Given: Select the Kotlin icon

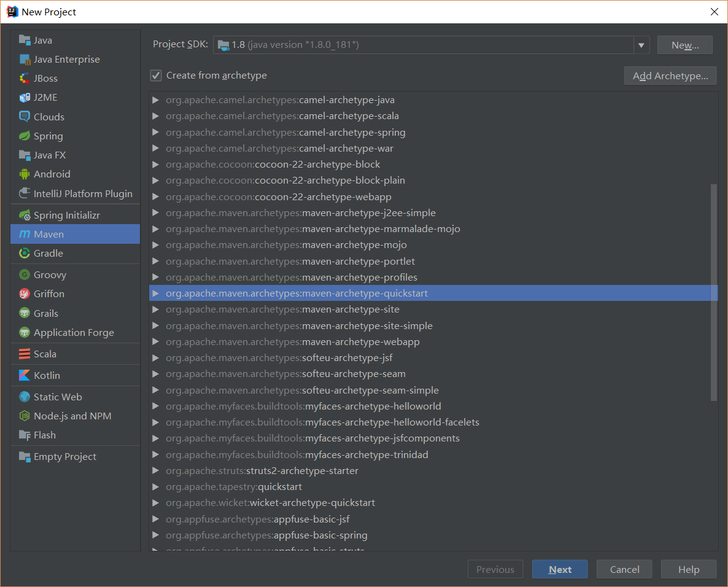Looking at the screenshot, I should coord(25,375).
